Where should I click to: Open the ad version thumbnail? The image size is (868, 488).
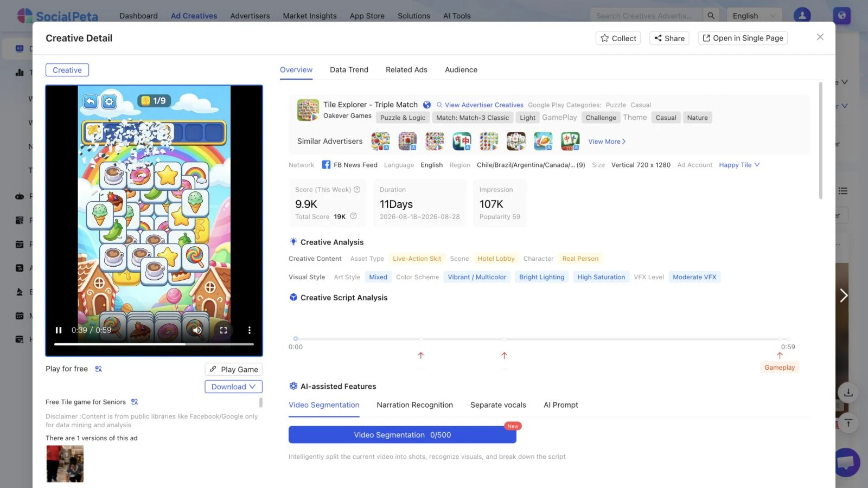[x=65, y=464]
